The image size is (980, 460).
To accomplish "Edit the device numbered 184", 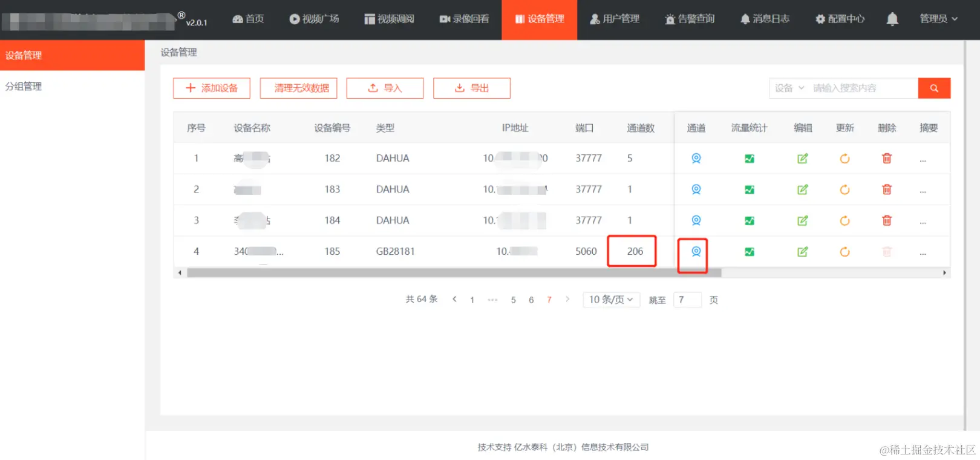I will [x=803, y=221].
